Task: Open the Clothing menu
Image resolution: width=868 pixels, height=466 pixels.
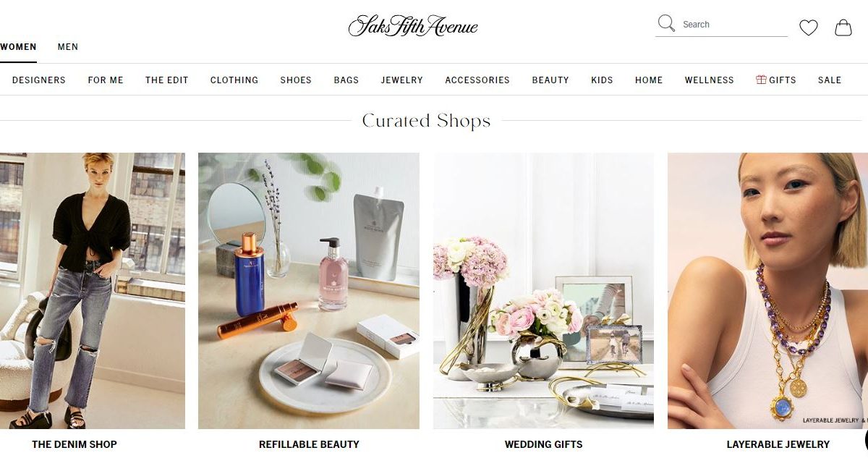Action: coord(234,80)
